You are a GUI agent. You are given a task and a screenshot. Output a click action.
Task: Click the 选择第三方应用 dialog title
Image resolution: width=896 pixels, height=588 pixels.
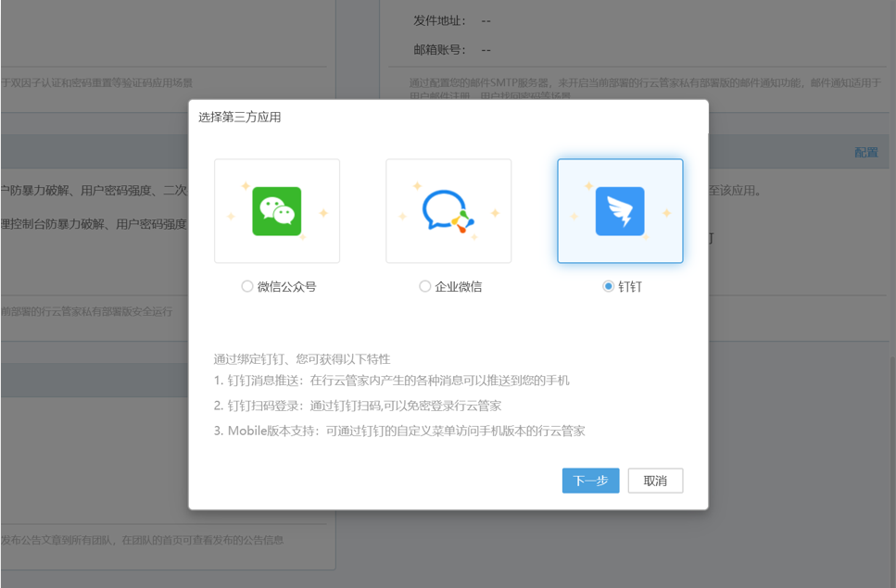pyautogui.click(x=240, y=118)
